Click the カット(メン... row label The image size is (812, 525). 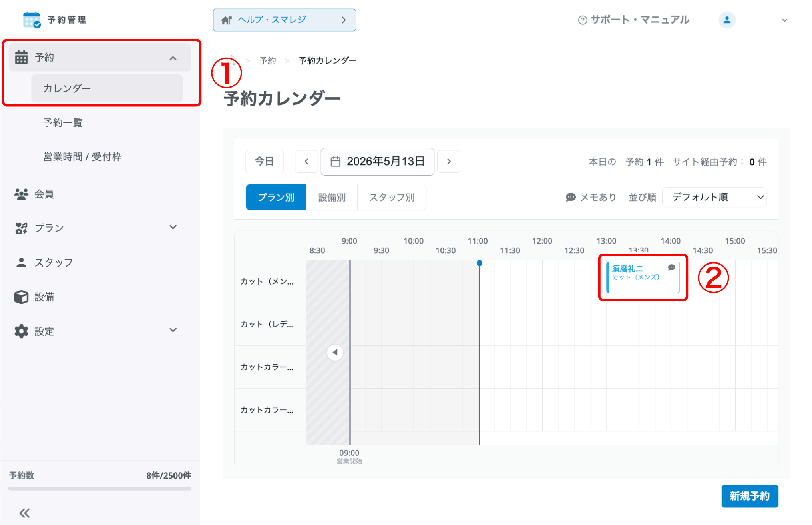click(x=267, y=281)
